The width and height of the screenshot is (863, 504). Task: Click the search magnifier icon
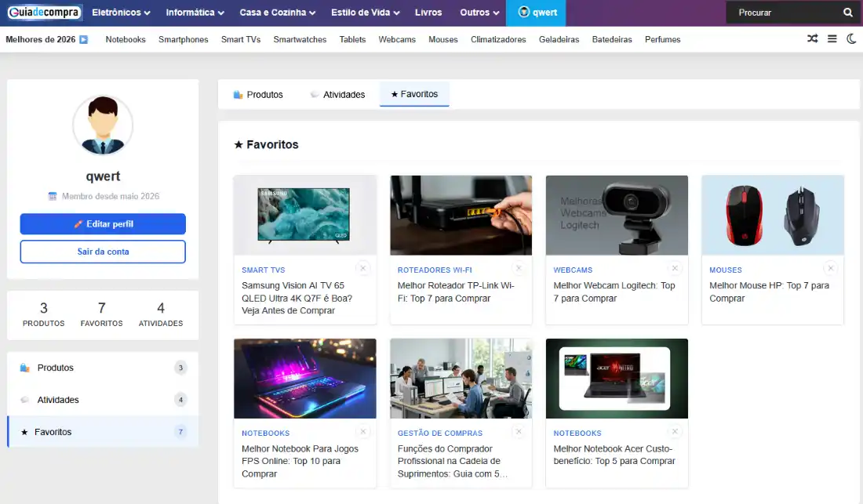click(x=847, y=12)
